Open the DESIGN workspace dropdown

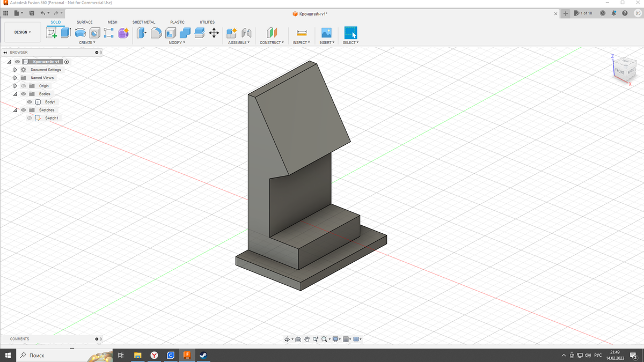23,32
